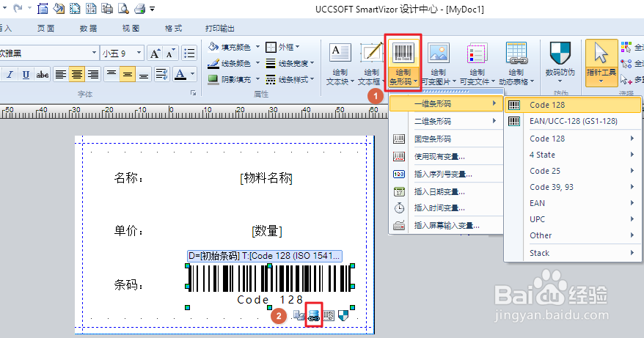Click the page numbering 1234 icon
The height and width of the screenshot is (338, 644).
tap(91, 8)
